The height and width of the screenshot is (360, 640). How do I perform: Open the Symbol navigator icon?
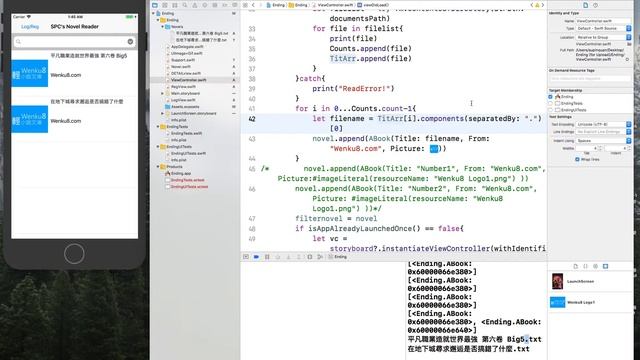click(x=175, y=5)
